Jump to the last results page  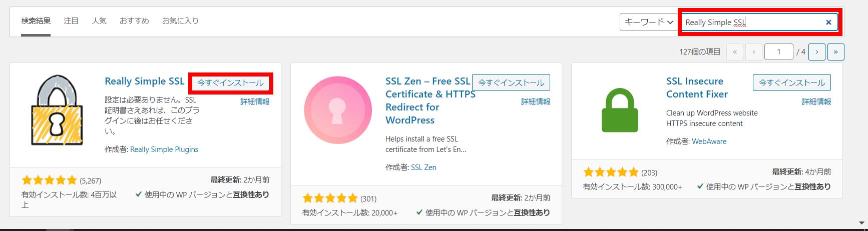(835, 51)
